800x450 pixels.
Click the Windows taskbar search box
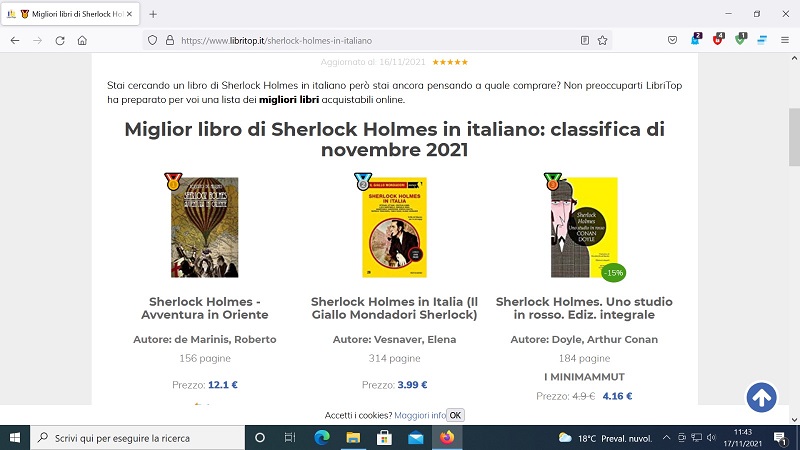click(138, 438)
